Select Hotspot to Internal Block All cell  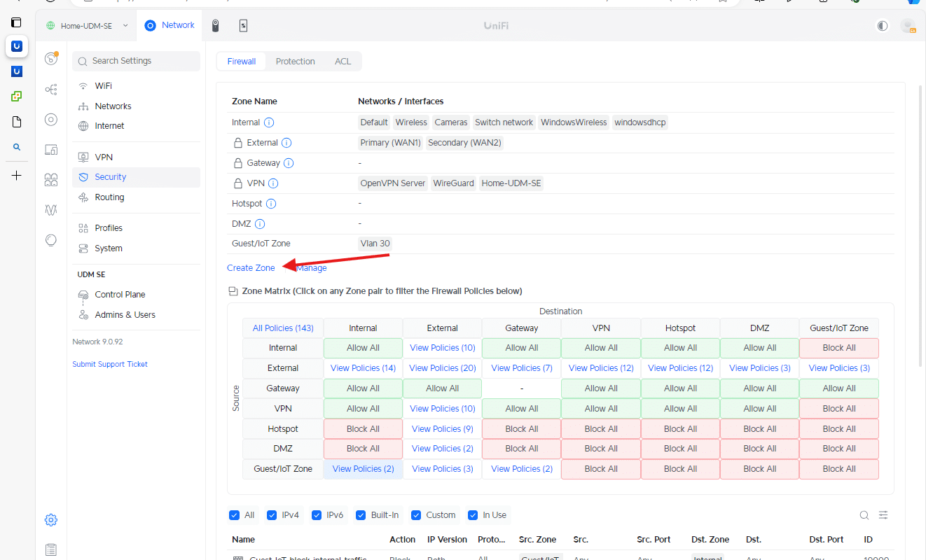coord(363,429)
